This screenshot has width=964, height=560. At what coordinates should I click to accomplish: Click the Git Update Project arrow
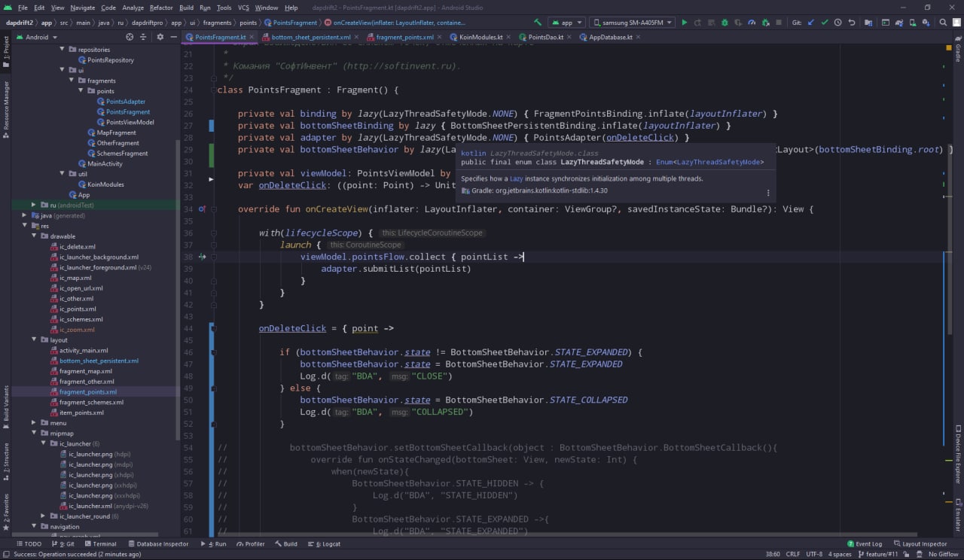(x=810, y=23)
